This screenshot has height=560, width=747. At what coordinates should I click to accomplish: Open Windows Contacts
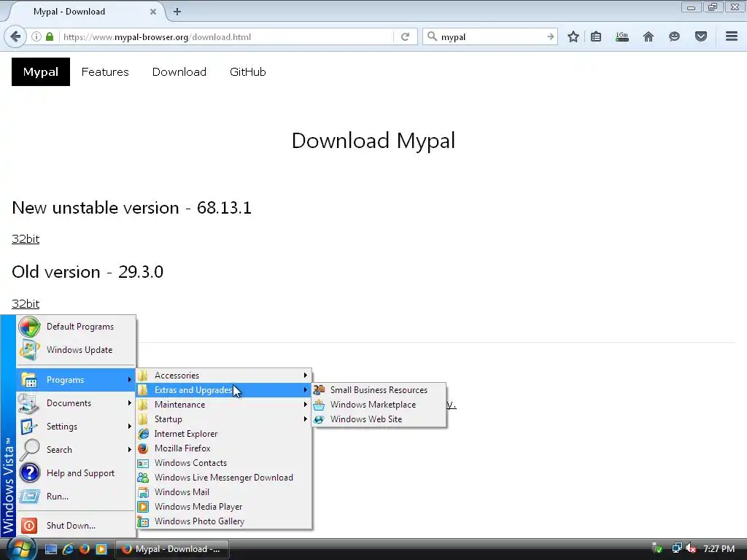coord(224,463)
